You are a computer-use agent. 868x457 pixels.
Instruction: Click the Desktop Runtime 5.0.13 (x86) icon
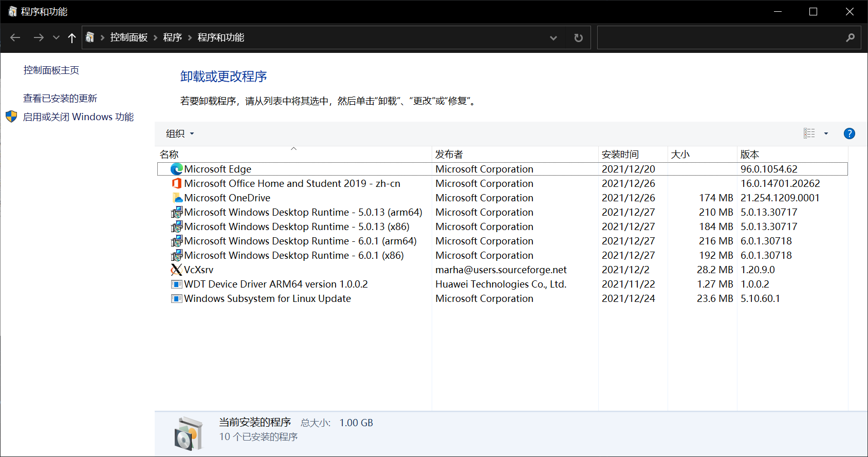pyautogui.click(x=177, y=226)
